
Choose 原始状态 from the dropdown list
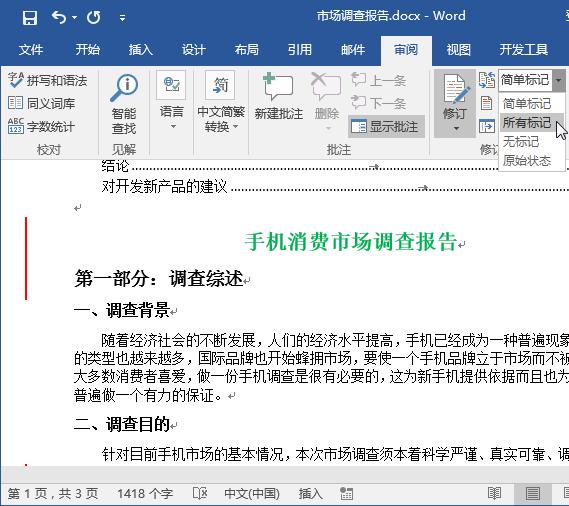[x=531, y=160]
